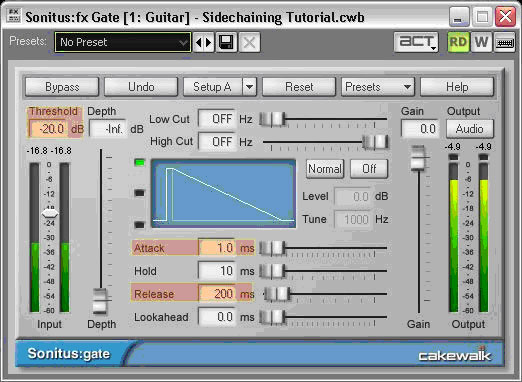Click the green gate status LED

coord(140,163)
